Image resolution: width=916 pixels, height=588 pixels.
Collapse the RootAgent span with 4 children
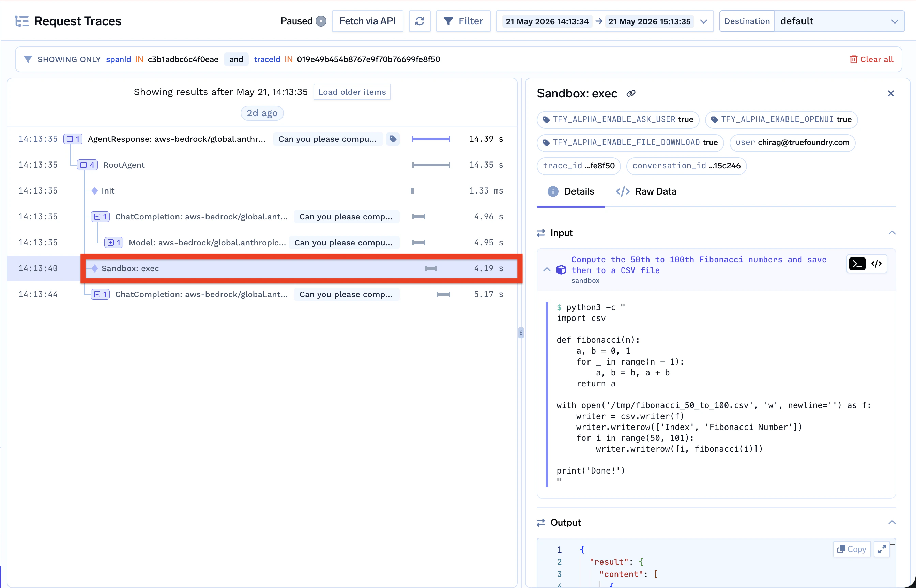click(88, 165)
